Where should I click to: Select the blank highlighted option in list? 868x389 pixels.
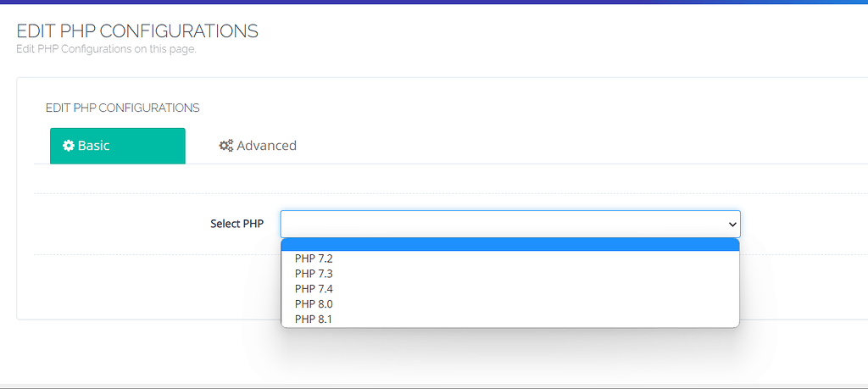pos(509,245)
